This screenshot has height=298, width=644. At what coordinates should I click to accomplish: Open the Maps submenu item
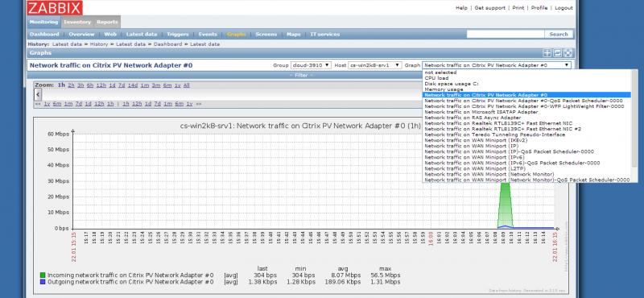[x=293, y=35]
